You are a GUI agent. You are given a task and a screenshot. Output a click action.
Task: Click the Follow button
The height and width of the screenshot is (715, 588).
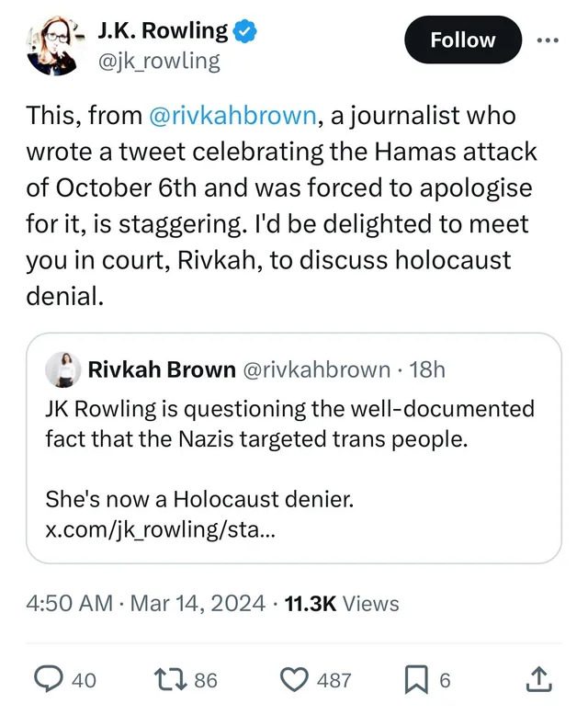(x=463, y=40)
